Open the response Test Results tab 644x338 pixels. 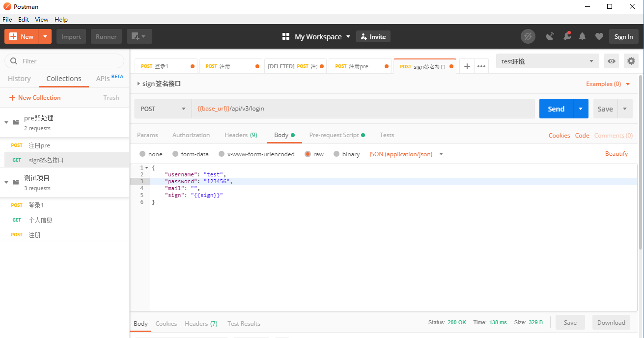244,324
